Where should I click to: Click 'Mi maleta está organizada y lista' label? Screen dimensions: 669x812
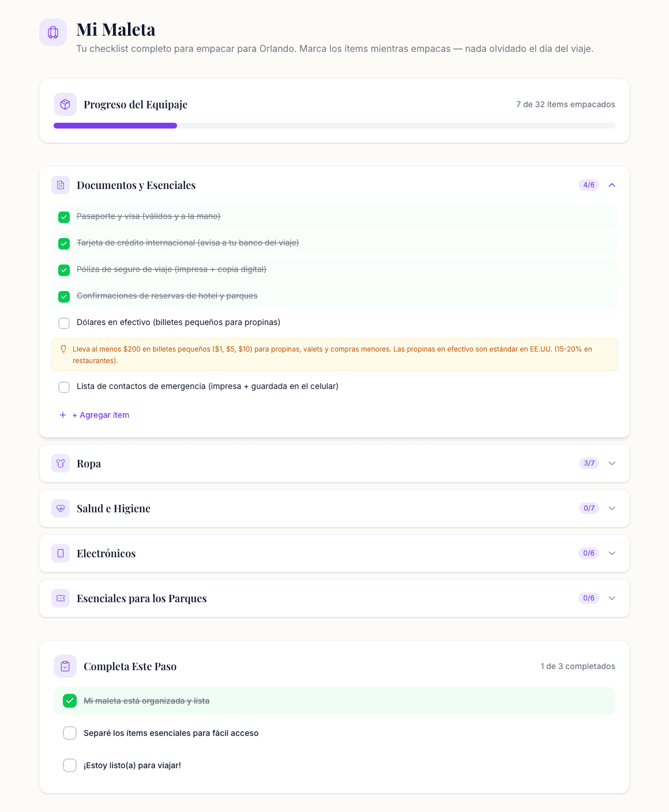146,701
